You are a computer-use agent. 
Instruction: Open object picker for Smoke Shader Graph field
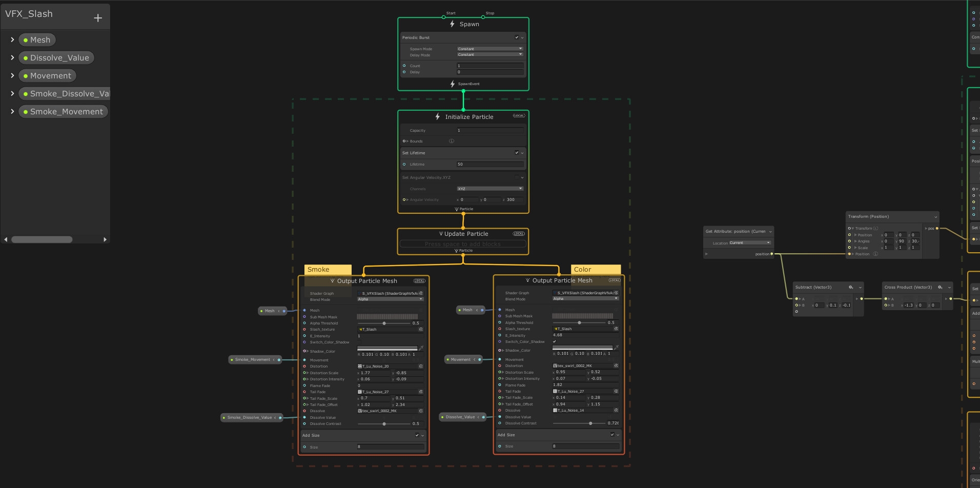pyautogui.click(x=421, y=293)
